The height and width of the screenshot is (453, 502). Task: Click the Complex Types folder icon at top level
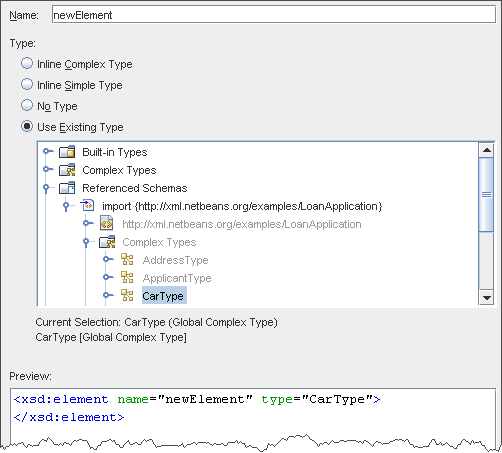67,170
